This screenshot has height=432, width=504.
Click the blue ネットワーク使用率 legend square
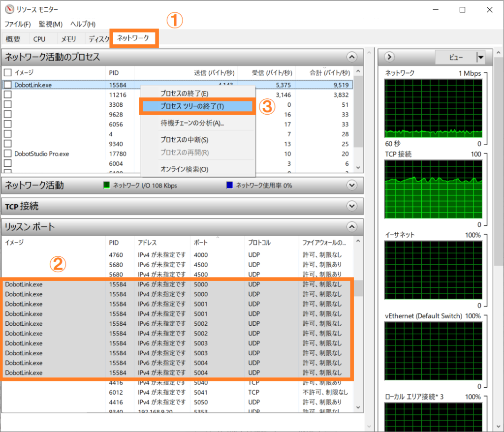229,185
